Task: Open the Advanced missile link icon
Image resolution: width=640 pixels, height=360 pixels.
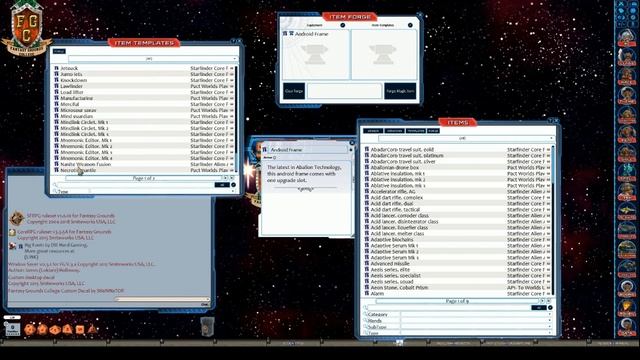Action: (367, 263)
